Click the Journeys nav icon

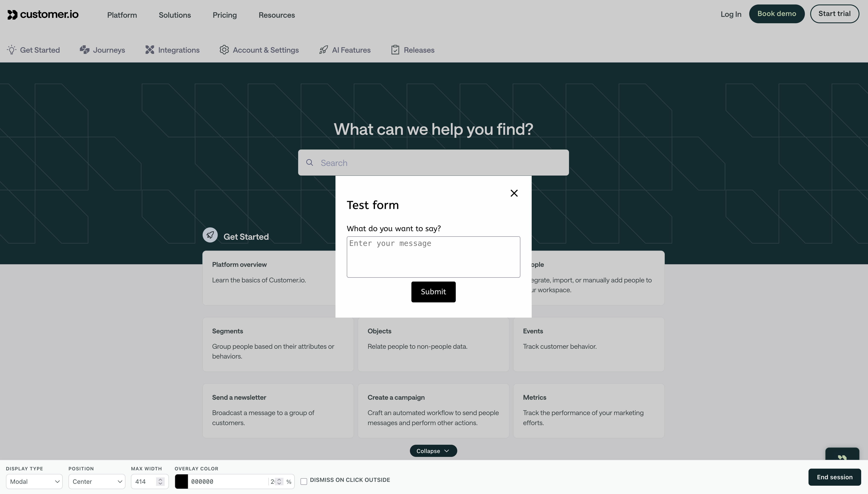[x=84, y=50]
